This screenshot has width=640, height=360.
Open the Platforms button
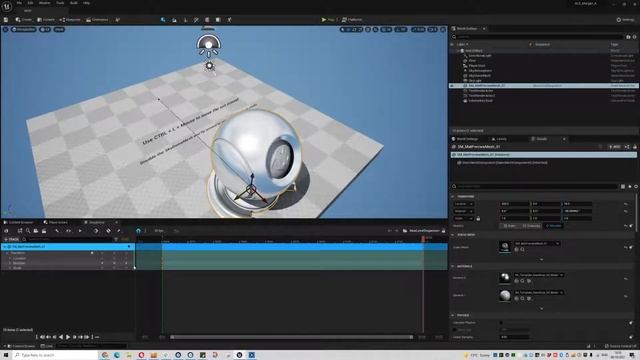(x=352, y=20)
